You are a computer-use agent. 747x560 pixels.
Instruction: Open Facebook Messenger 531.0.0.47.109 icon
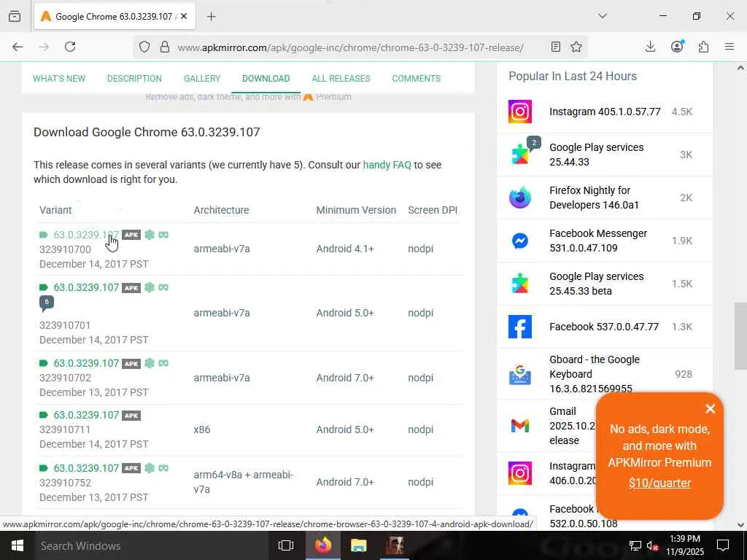pos(519,241)
